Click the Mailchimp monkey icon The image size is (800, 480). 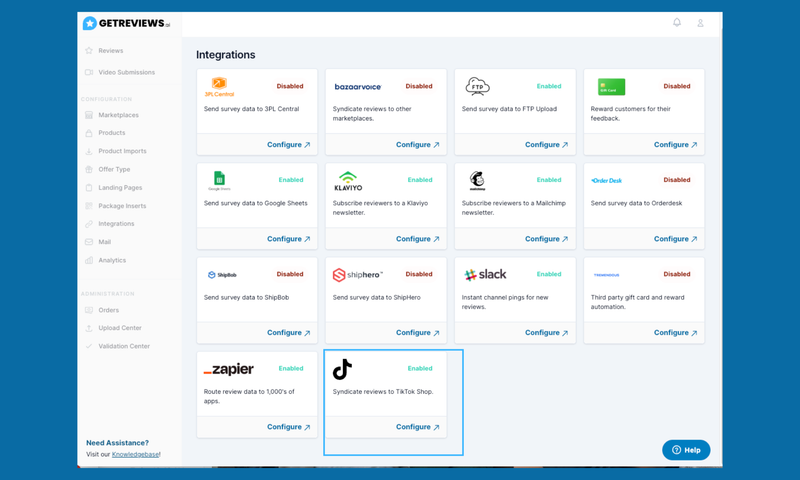point(477,181)
